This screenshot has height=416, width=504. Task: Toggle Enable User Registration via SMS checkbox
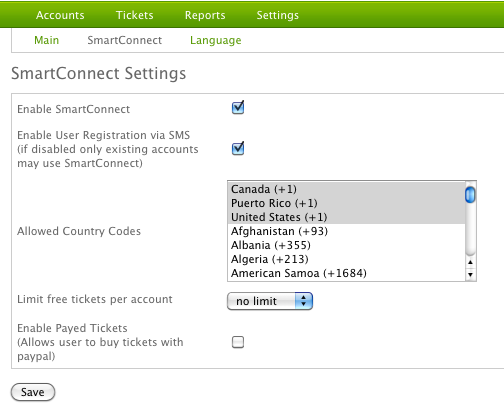point(238,149)
